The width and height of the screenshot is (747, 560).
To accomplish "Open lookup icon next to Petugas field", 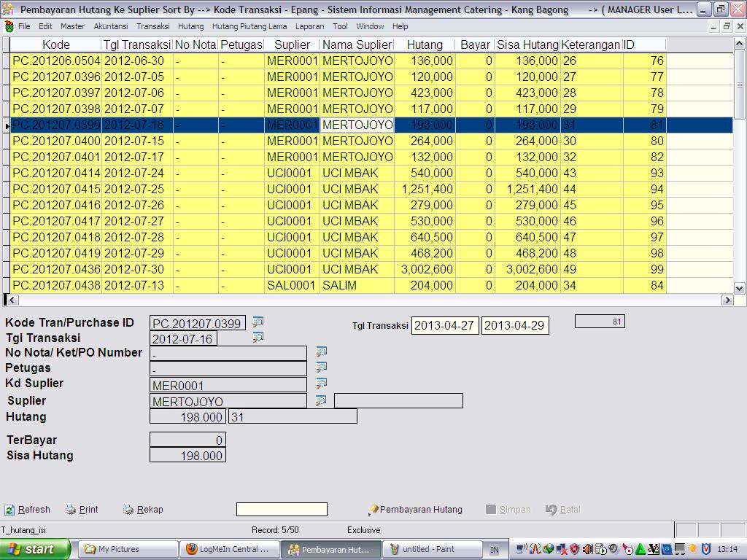I will click(x=321, y=367).
